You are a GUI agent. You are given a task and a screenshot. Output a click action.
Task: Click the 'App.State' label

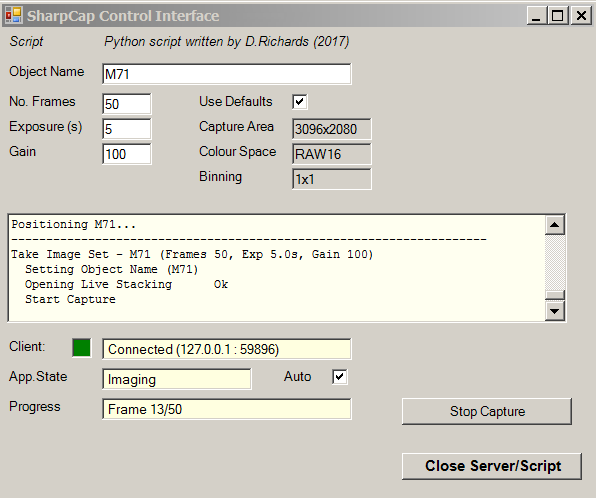tap(38, 377)
